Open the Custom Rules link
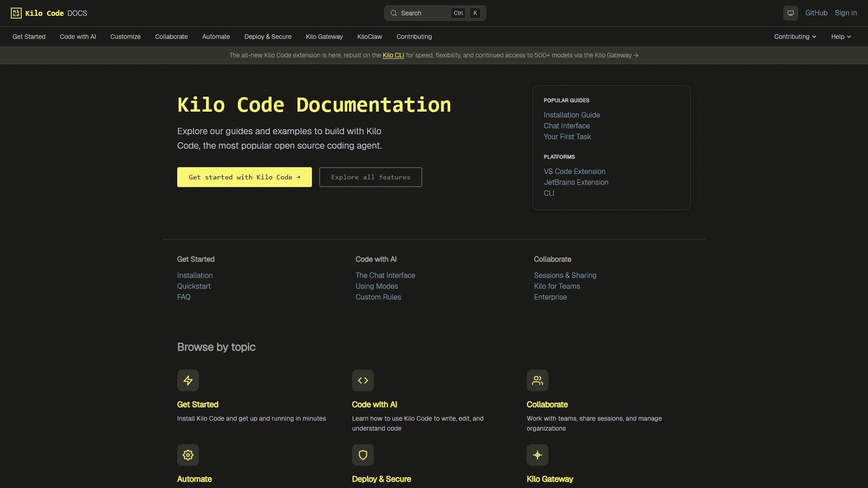 point(378,297)
